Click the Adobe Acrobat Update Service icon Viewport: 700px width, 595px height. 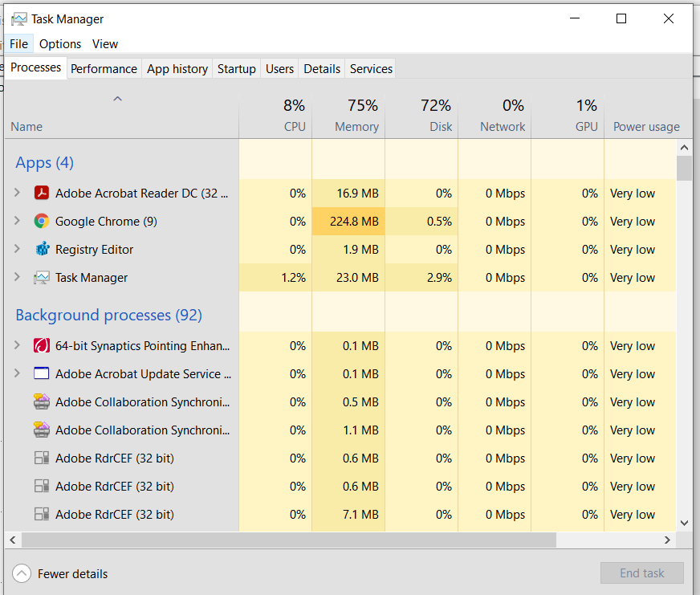coord(42,374)
